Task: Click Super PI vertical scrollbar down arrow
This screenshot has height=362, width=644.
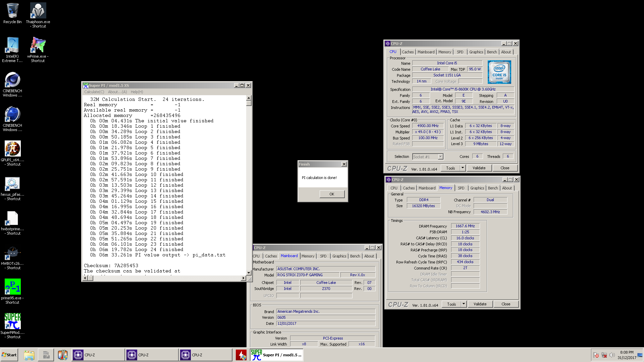Action: pos(249,273)
